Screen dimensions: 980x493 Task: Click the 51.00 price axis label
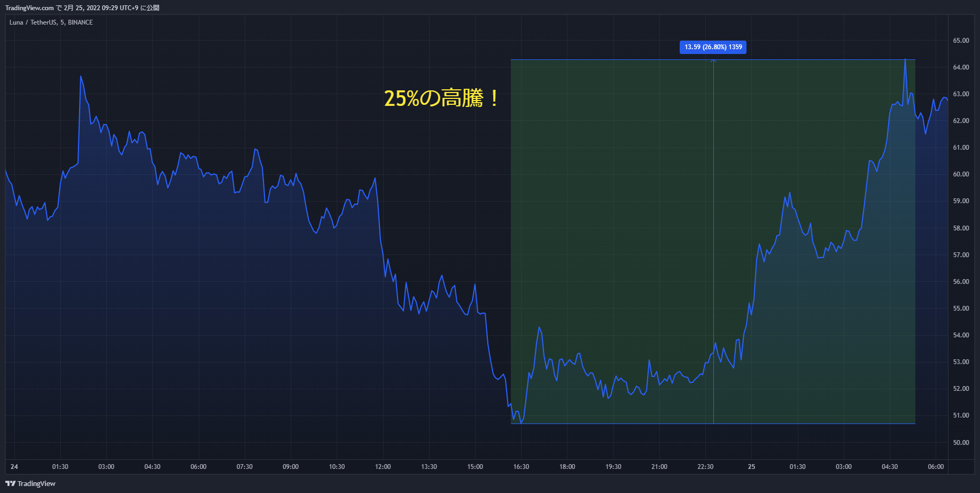click(961, 415)
